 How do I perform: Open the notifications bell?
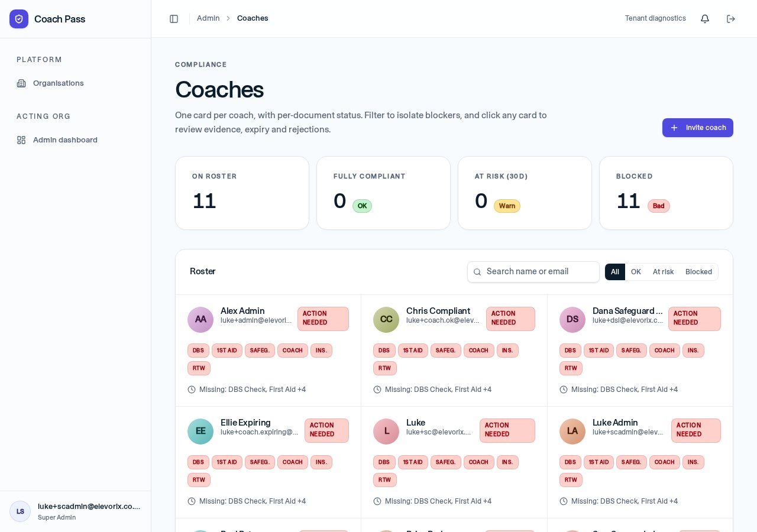click(705, 19)
